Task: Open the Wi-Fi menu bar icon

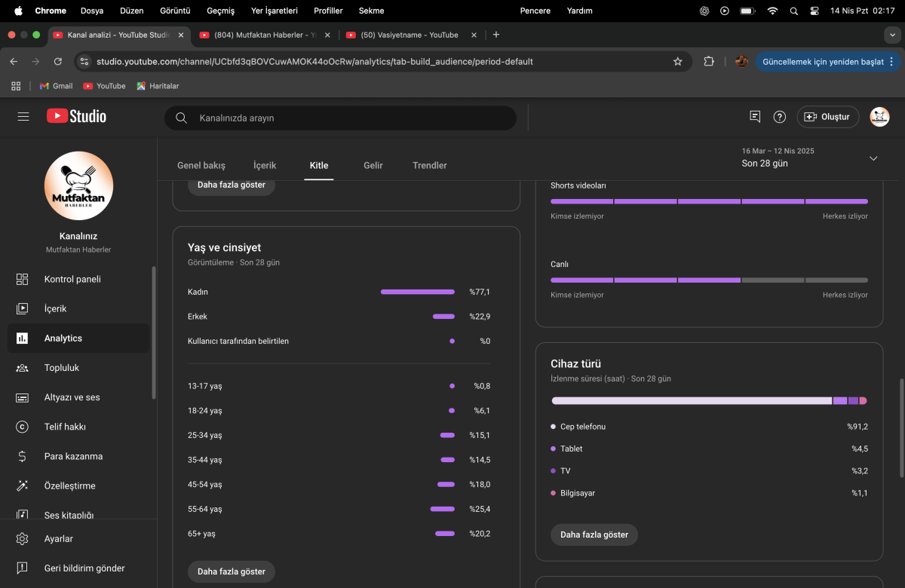Action: [772, 11]
